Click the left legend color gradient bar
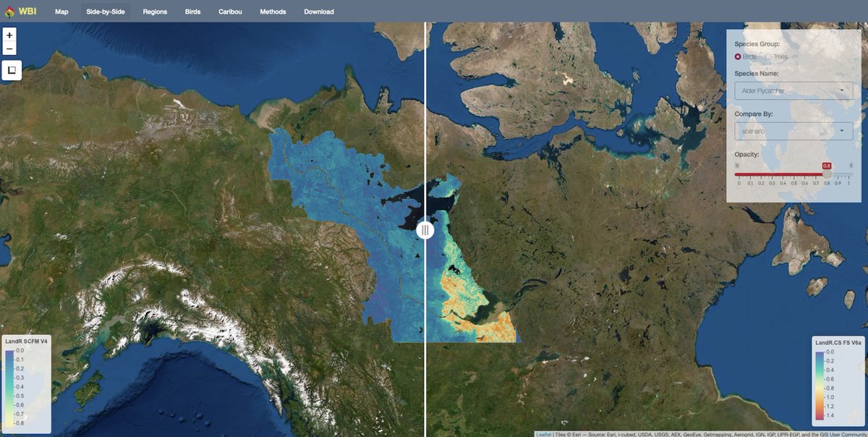 pyautogui.click(x=9, y=387)
